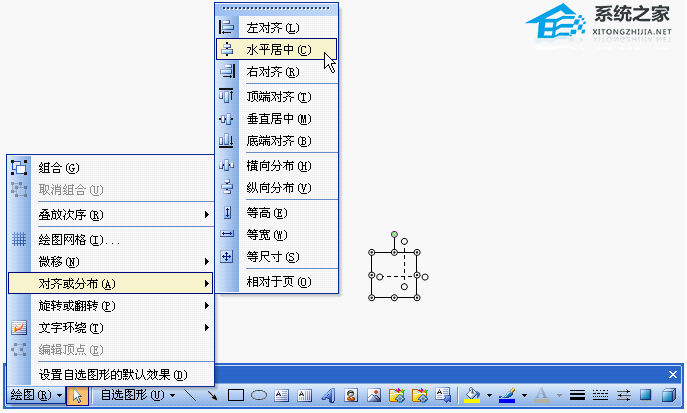Choose 等宽(W) equal width
This screenshot has width=687, height=413.
(276, 235)
